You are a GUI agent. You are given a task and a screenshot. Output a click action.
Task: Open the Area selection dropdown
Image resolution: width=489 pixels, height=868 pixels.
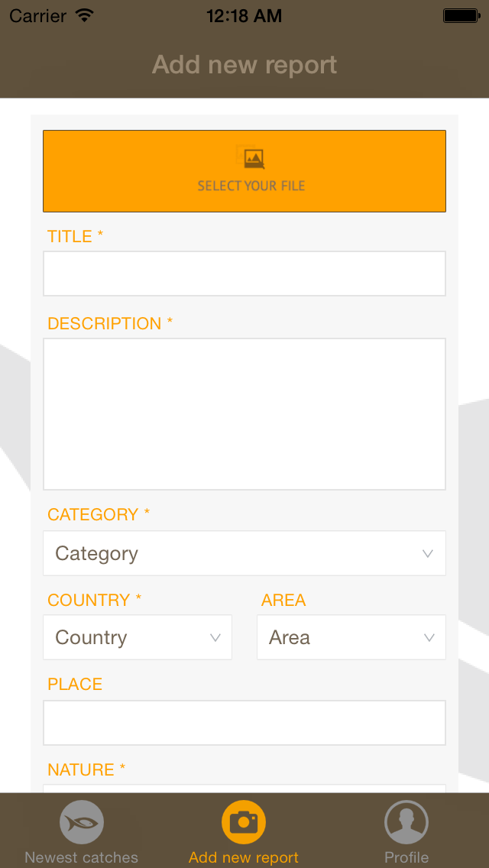(x=351, y=637)
